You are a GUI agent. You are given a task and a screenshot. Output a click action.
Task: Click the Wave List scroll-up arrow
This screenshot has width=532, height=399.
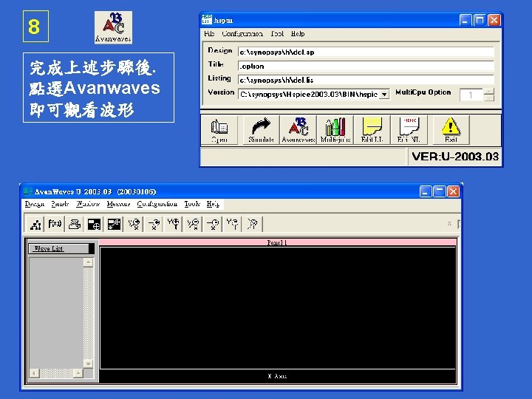click(88, 262)
